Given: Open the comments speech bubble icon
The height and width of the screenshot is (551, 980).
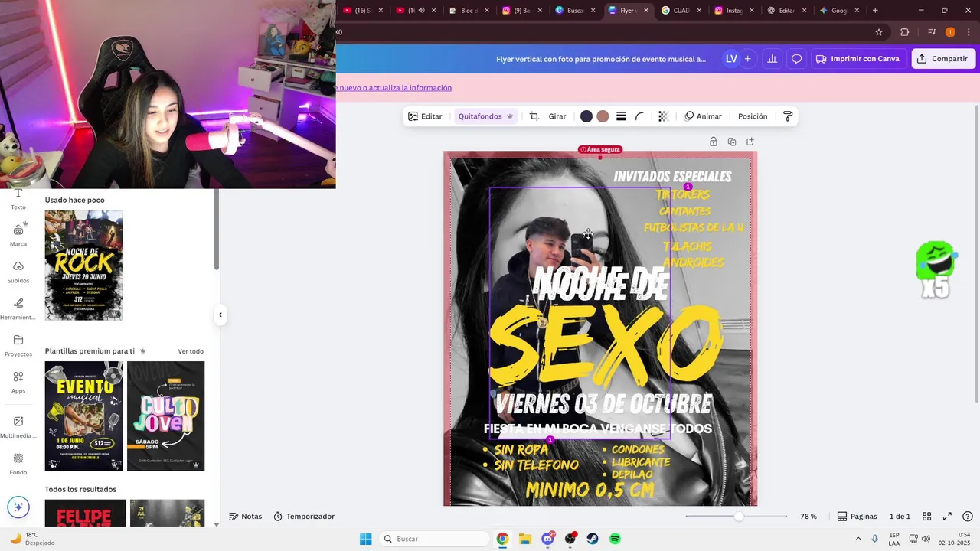Looking at the screenshot, I should [x=796, y=59].
